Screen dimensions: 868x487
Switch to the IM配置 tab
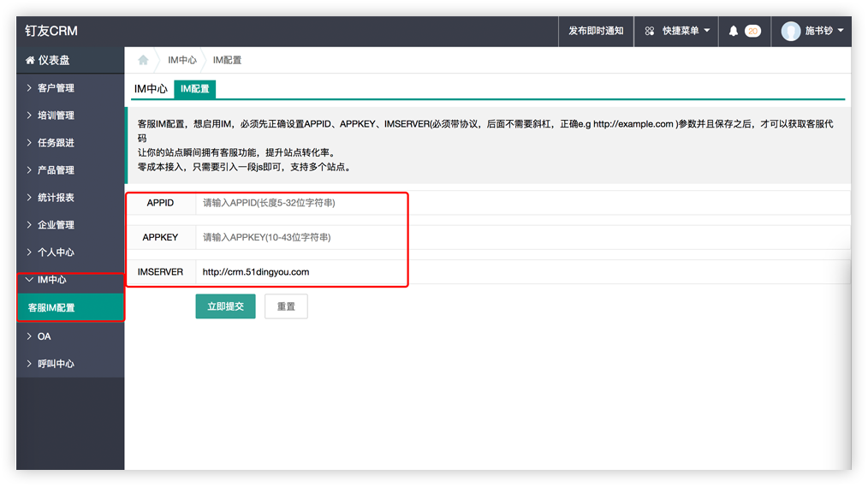(195, 88)
